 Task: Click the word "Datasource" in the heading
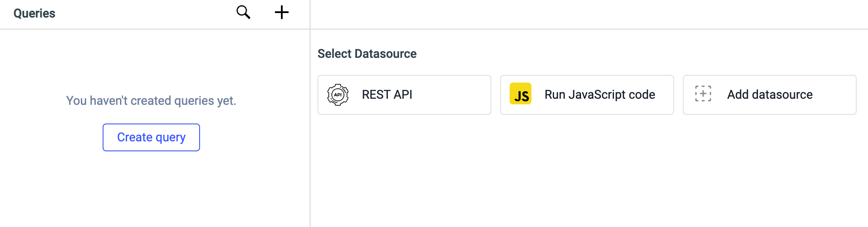coord(385,54)
